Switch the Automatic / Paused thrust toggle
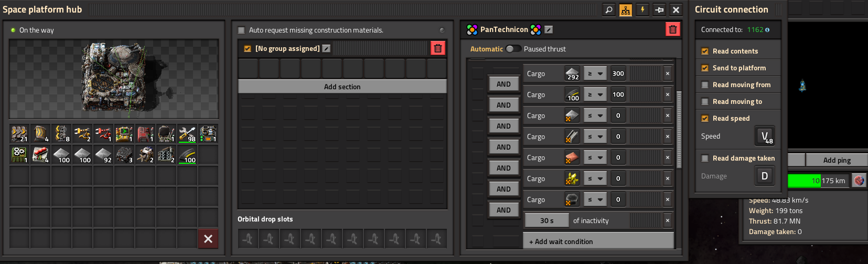 (513, 49)
